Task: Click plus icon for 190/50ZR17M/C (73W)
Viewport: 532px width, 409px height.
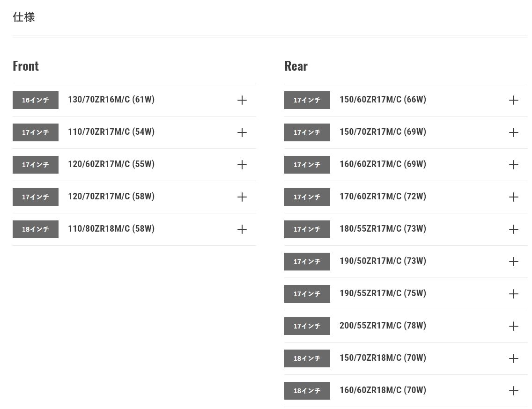Action: pos(513,262)
